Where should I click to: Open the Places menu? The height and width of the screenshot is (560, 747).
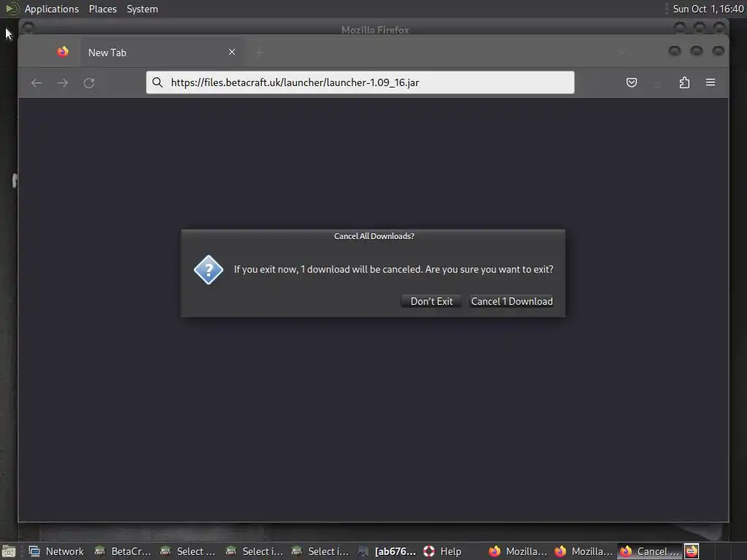(103, 9)
